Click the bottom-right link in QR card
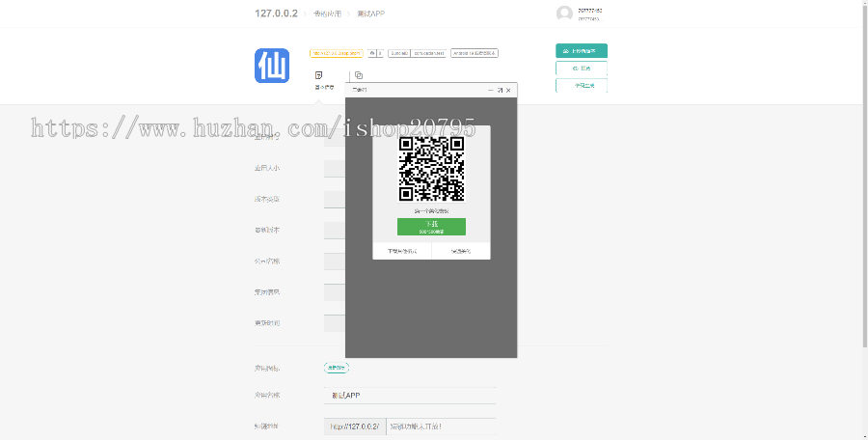The height and width of the screenshot is (440, 868). (460, 251)
